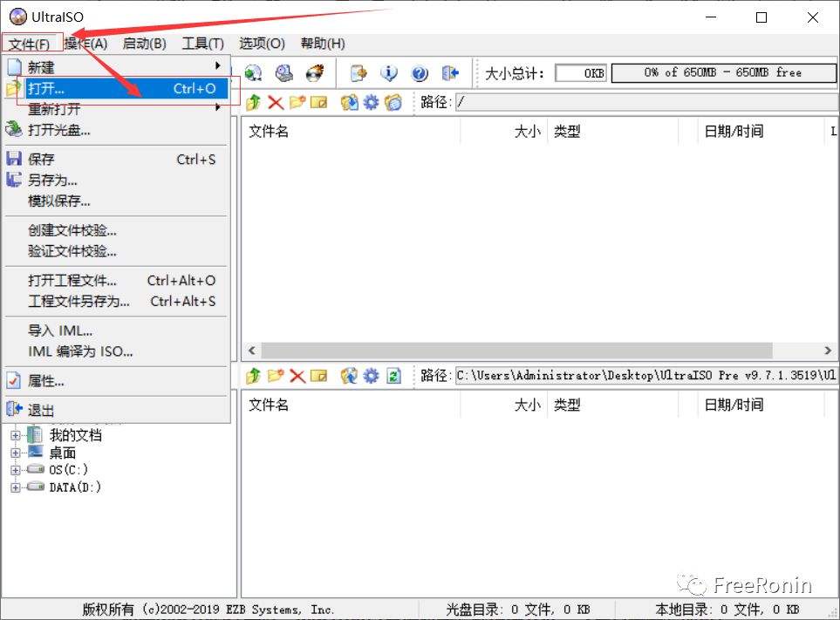840x620 pixels.
Task: Open the 工具(T) menu
Action: tap(202, 44)
